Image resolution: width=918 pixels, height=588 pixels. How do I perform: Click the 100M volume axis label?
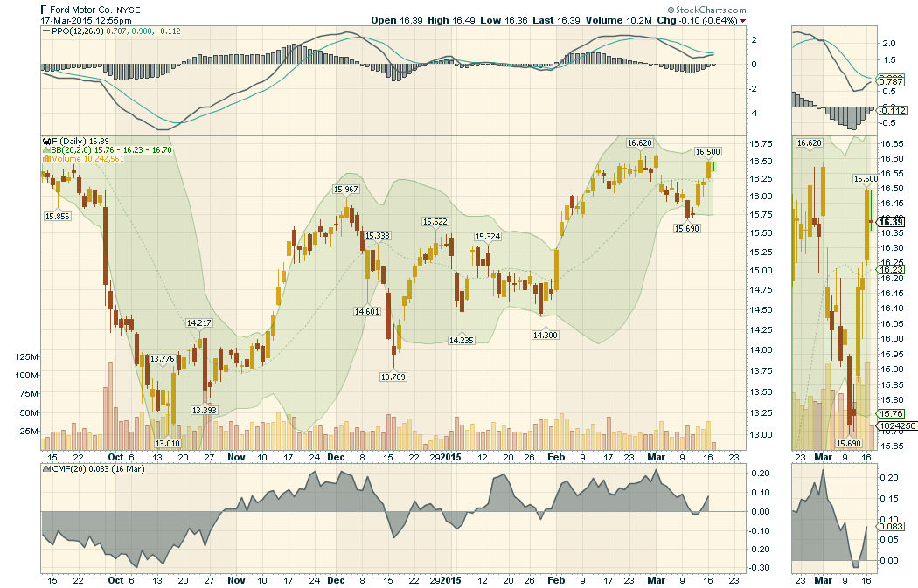tap(26, 376)
